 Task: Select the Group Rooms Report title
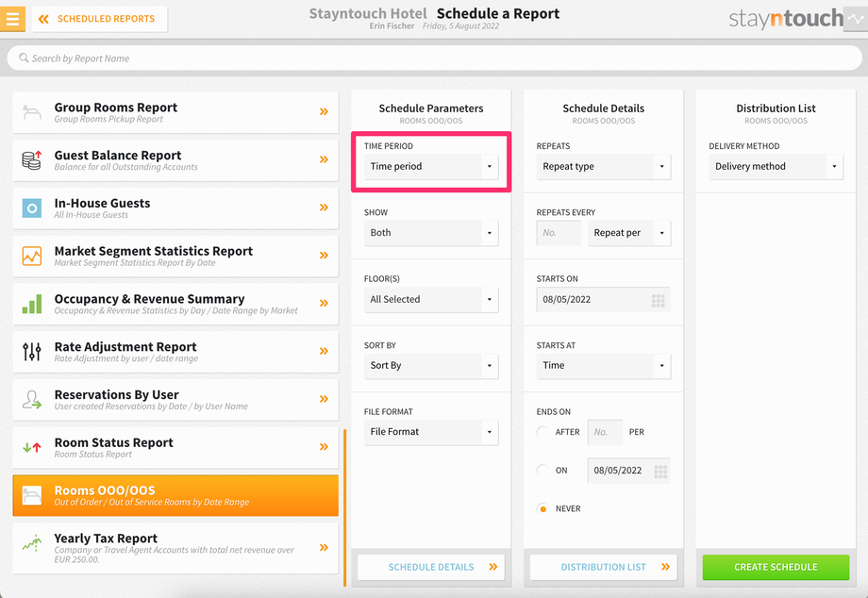tap(116, 108)
